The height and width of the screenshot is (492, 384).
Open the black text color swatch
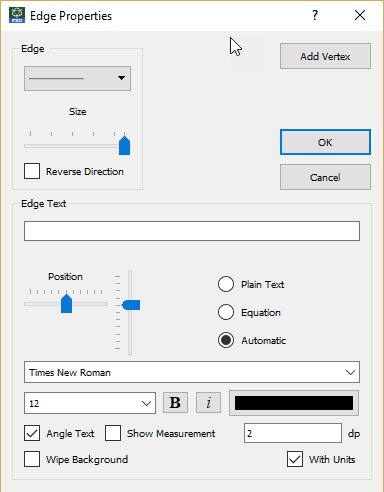click(x=294, y=403)
